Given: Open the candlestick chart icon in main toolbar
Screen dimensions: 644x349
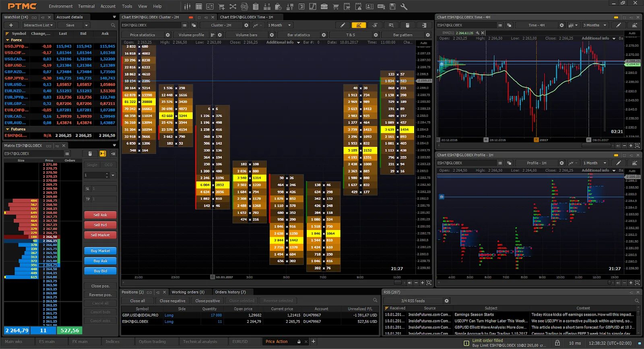Looking at the screenshot, I should tap(187, 6).
